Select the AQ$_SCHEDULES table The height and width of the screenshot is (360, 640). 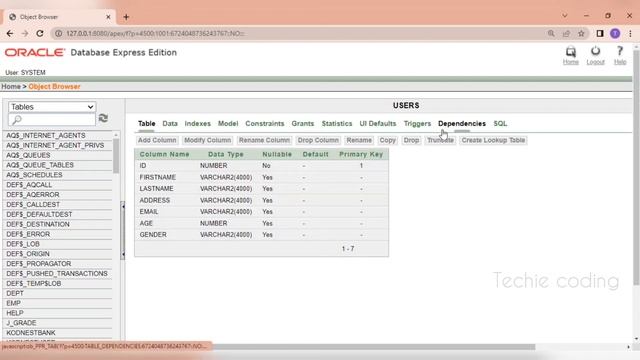click(x=34, y=175)
